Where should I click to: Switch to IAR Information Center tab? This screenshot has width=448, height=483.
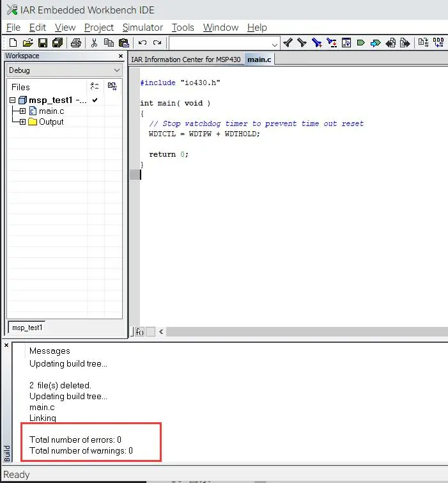pos(186,59)
